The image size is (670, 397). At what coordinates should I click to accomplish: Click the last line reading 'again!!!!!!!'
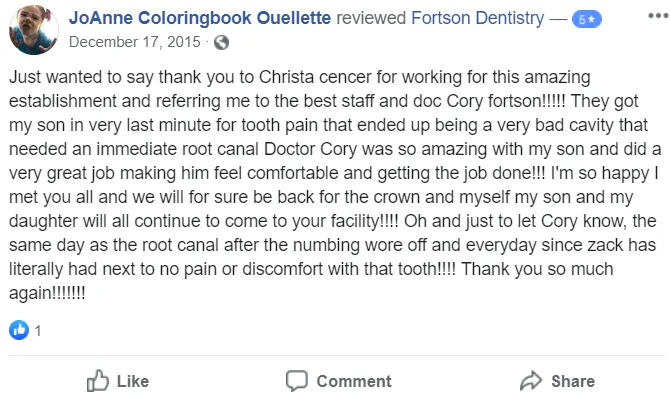click(47, 294)
